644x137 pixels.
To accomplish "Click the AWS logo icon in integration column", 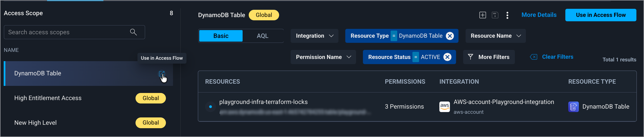I will click(x=445, y=107).
